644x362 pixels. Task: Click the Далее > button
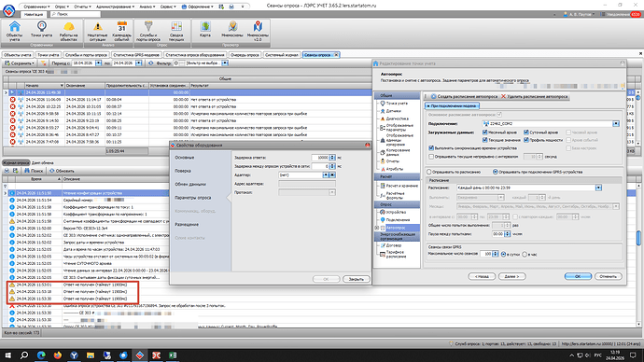pyautogui.click(x=511, y=276)
